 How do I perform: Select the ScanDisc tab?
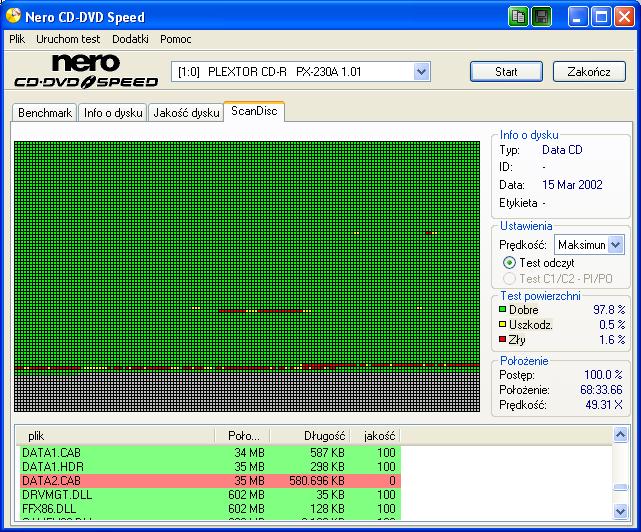click(254, 111)
